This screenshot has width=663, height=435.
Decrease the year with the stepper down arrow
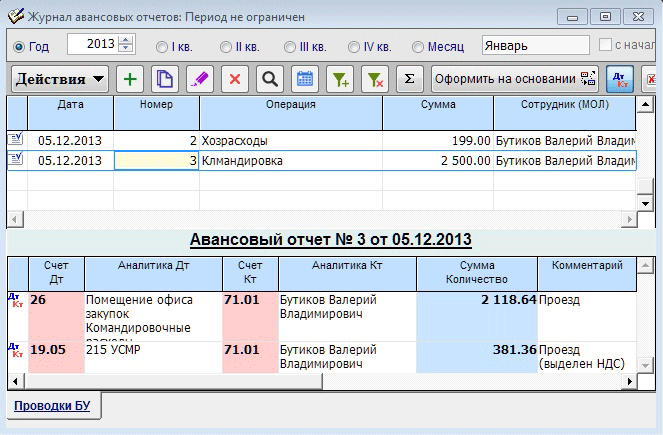pyautogui.click(x=125, y=48)
